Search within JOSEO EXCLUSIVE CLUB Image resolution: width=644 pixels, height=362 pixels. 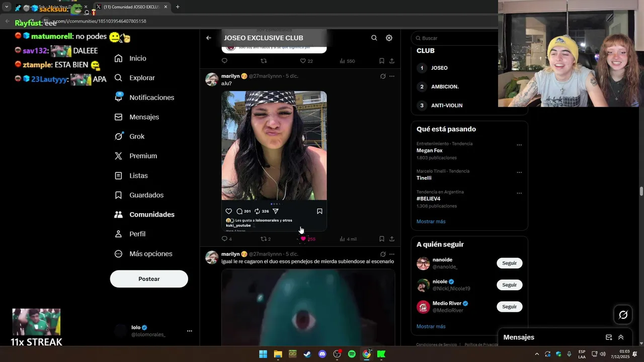coord(374,38)
